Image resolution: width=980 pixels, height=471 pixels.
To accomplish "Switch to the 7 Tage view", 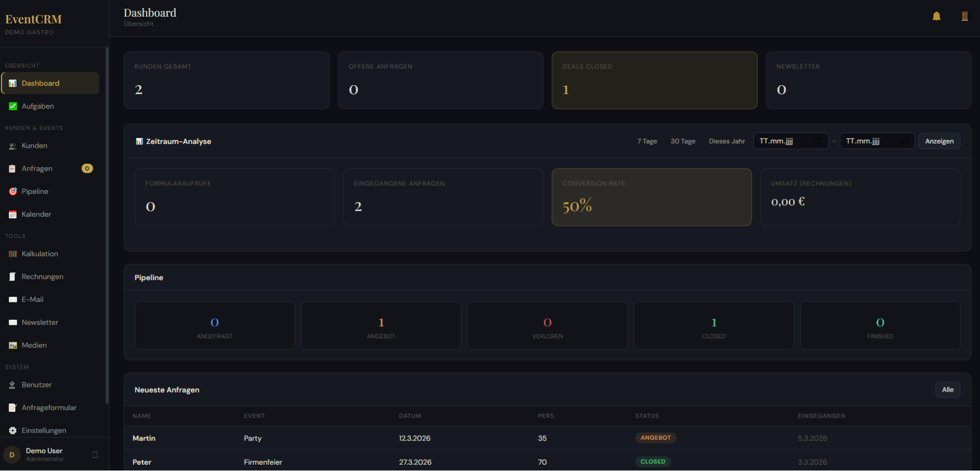I will coord(647,141).
